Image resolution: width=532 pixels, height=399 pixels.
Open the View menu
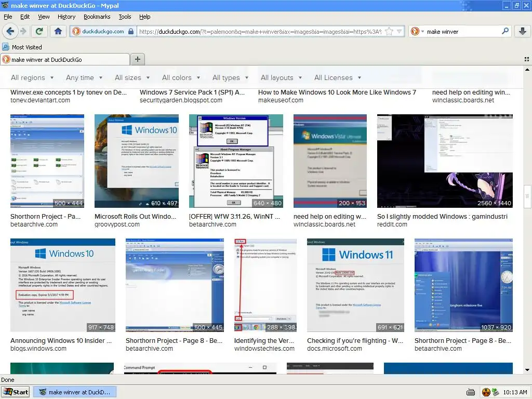[44, 17]
